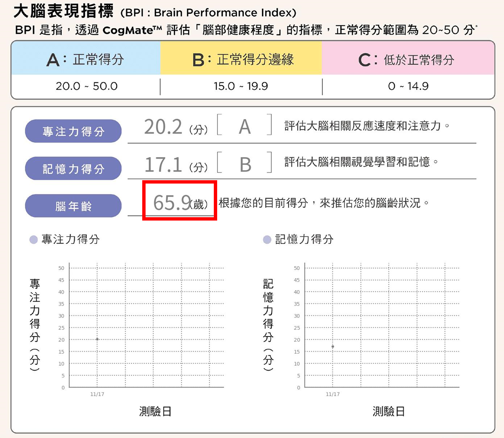
Task: Click the 0 ~ 14.9 range cell
Action: [408, 86]
